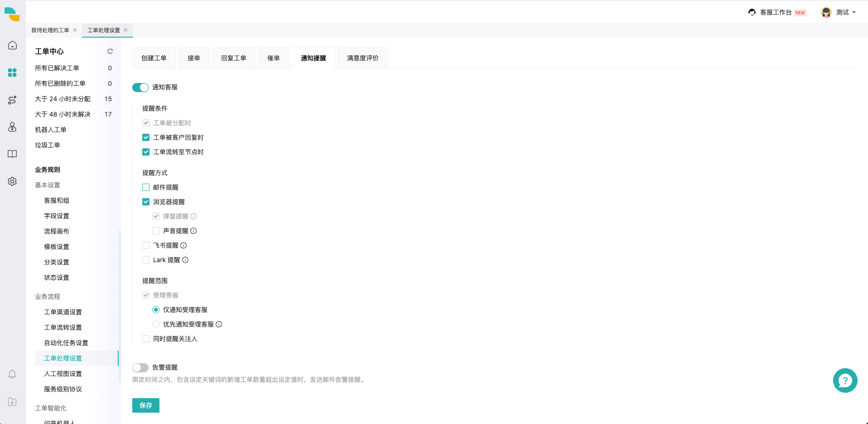
Task: Switch to the 满意度评价 tab
Action: 363,58
